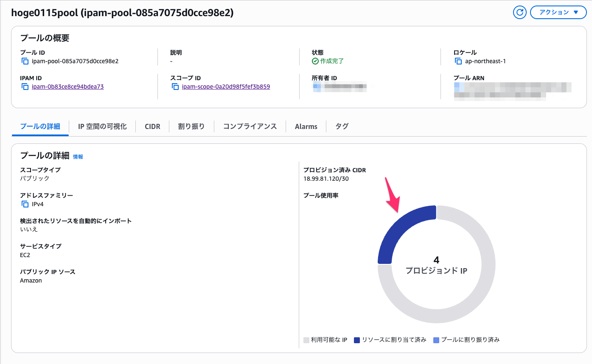Copy the スコープ ID icon

175,87
